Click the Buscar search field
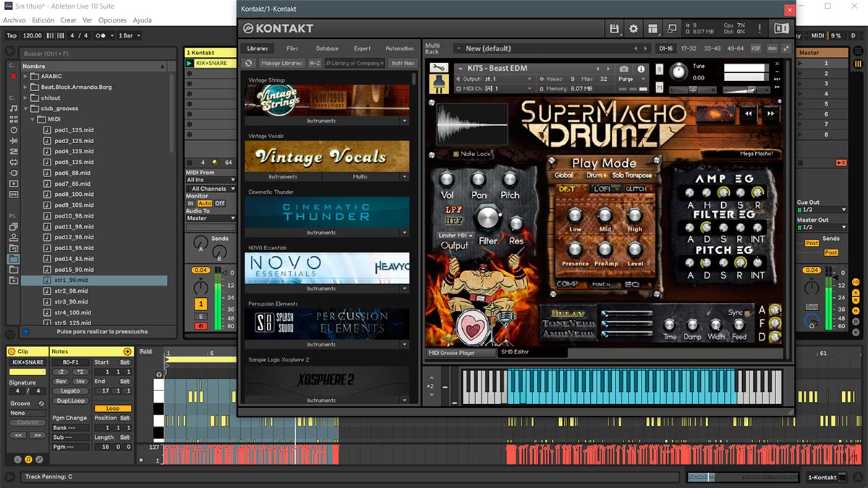Image resolution: width=868 pixels, height=488 pixels. [98, 53]
